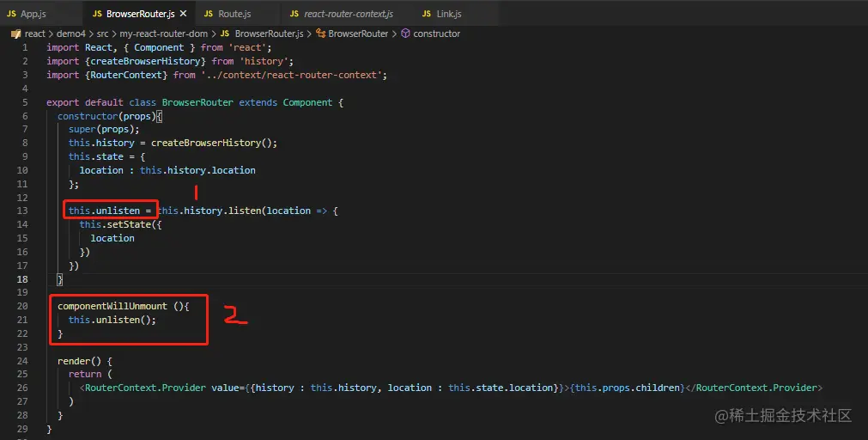This screenshot has height=440, width=868.
Task: Click the class symbol icon in breadcrumb
Action: 320,34
